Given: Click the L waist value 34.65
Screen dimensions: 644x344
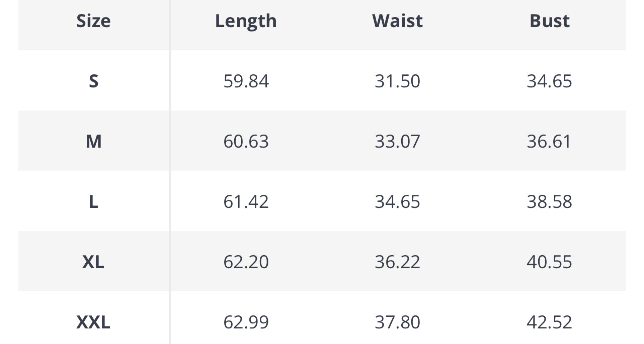Looking at the screenshot, I should coord(397,201).
